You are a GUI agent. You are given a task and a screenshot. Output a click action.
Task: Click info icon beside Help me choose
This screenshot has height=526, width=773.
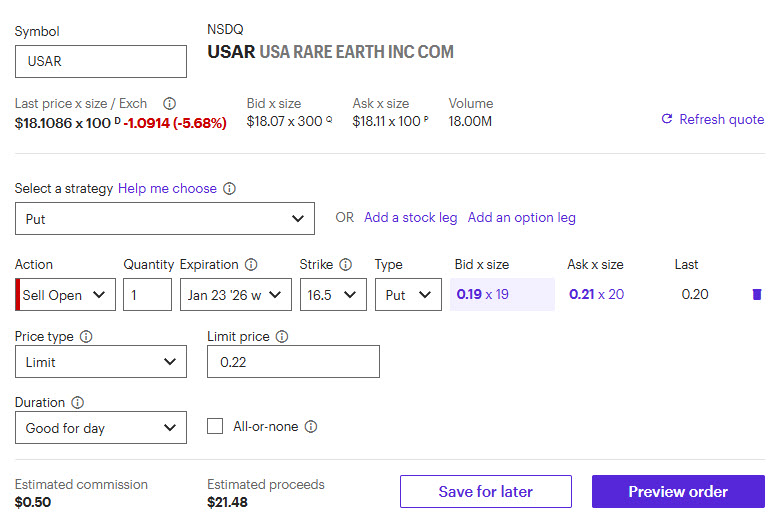pos(229,188)
